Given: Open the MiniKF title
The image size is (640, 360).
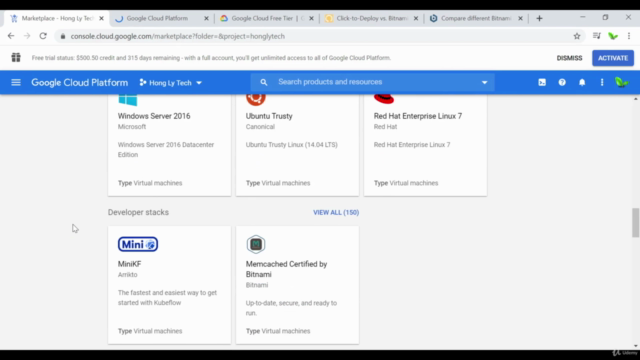Looking at the screenshot, I should (129, 264).
